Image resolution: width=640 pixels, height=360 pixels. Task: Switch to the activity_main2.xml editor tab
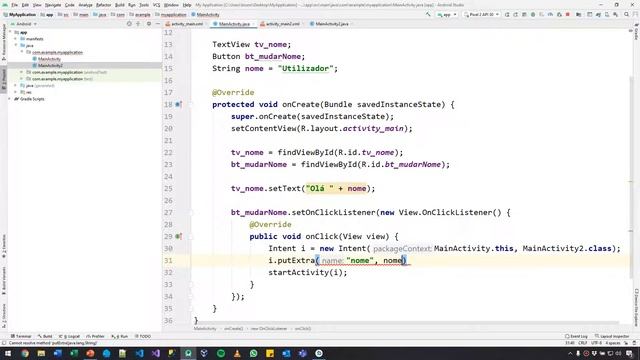tap(282, 24)
